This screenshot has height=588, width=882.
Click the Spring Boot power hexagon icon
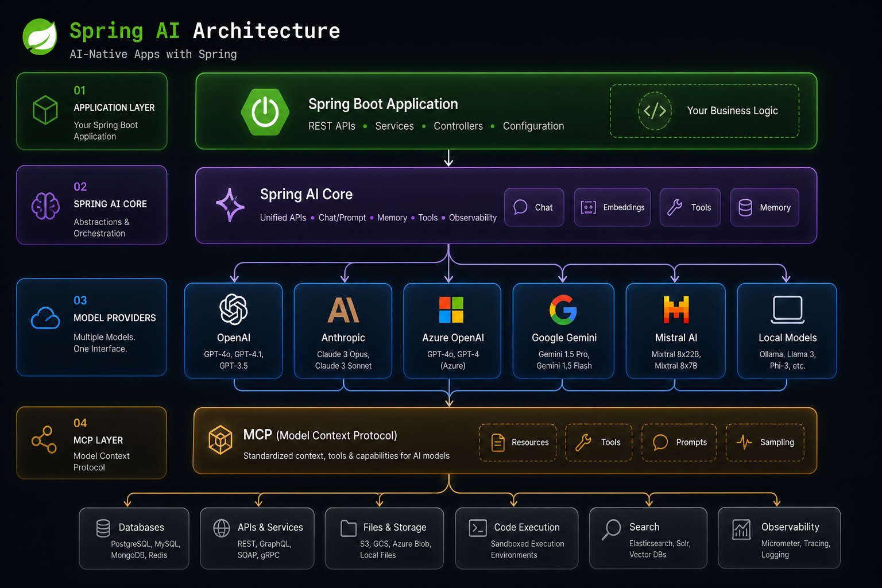click(265, 112)
